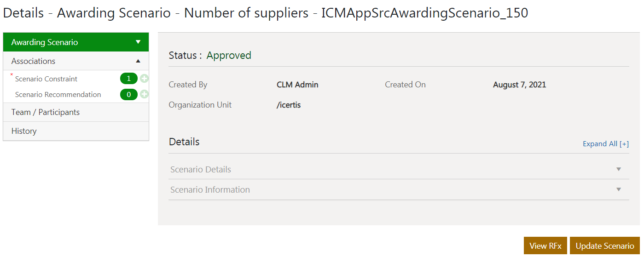Select the Awarding Scenario sidebar header
The height and width of the screenshot is (257, 644).
coord(45,42)
